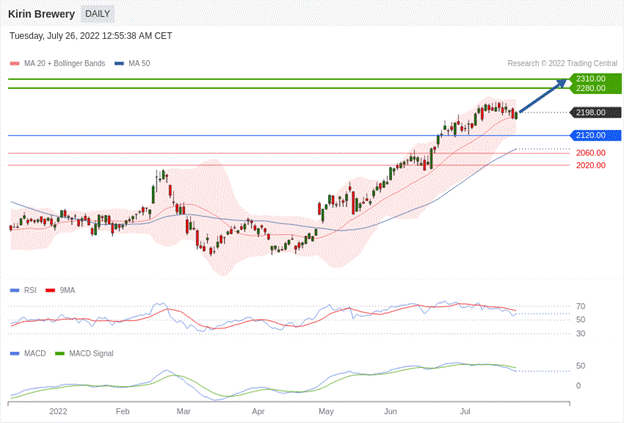Click the MACD blue legend swatch
Screen dimensions: 624x423
point(15,353)
